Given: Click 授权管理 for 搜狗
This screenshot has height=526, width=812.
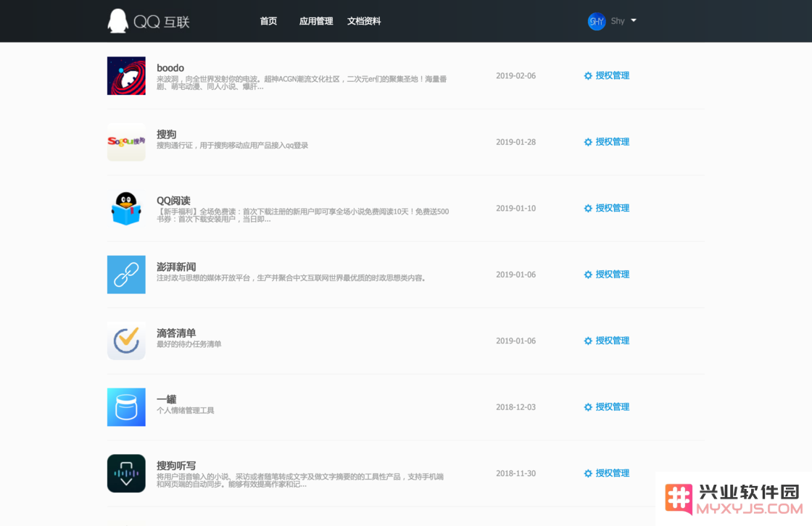Looking at the screenshot, I should click(x=612, y=142).
